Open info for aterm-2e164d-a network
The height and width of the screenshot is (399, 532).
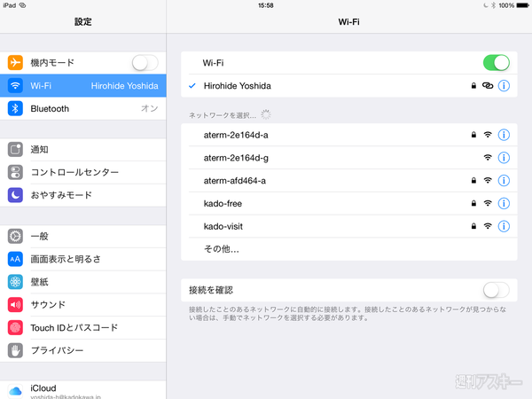pos(504,135)
